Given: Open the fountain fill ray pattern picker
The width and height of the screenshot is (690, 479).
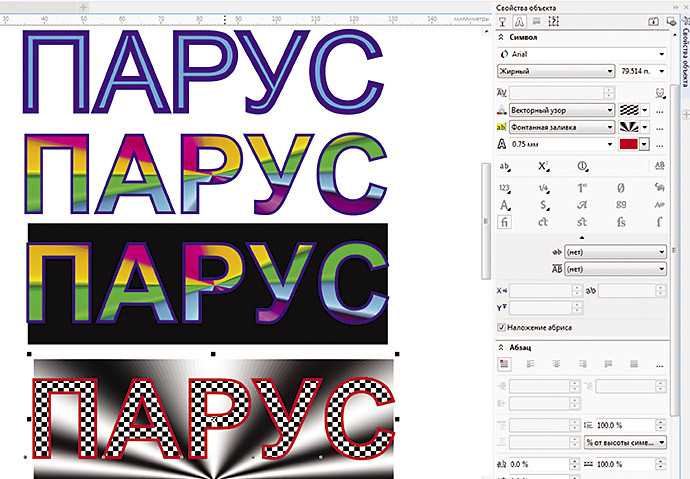Looking at the screenshot, I should (x=634, y=127).
